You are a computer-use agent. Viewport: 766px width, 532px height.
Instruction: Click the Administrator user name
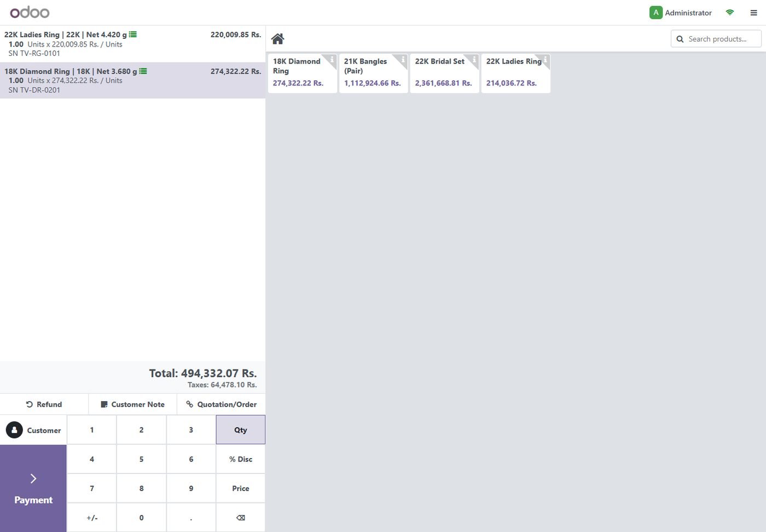click(x=688, y=13)
